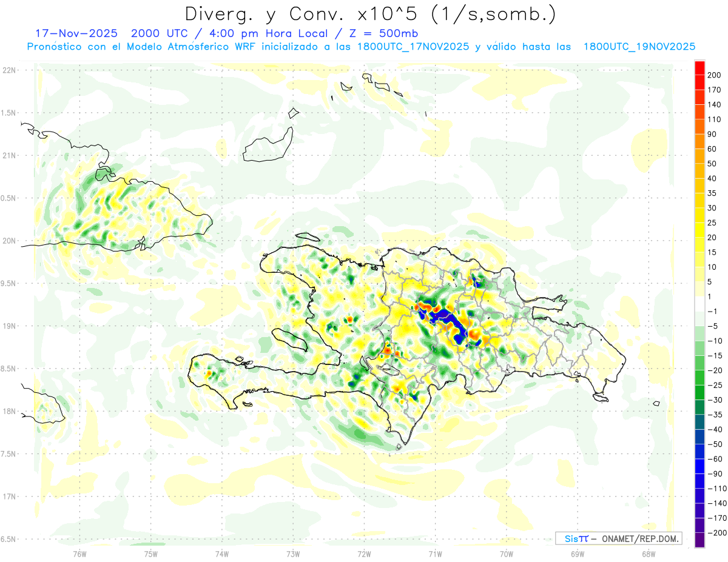The width and height of the screenshot is (728, 562).
Task: Click the '8.5N' latitude label
Action: point(8,369)
